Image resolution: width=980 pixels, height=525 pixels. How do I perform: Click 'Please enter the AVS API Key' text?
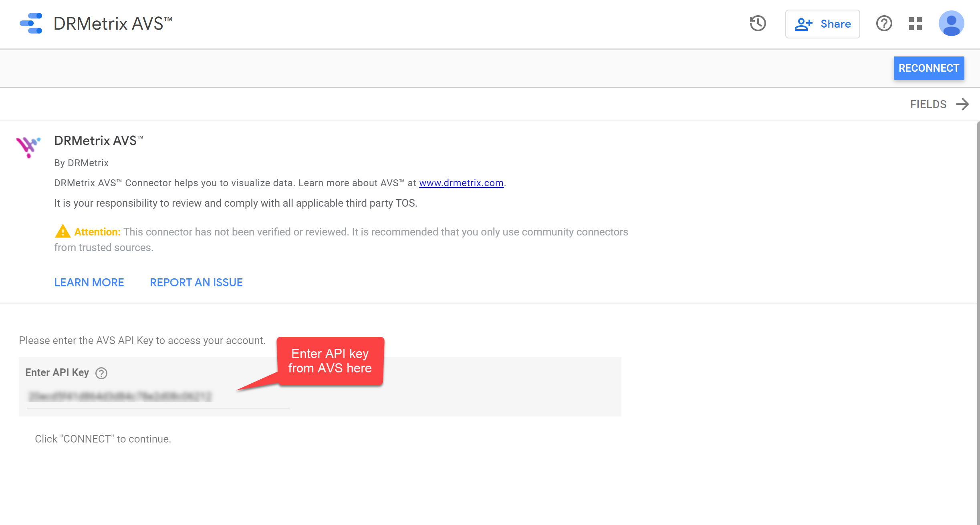142,340
